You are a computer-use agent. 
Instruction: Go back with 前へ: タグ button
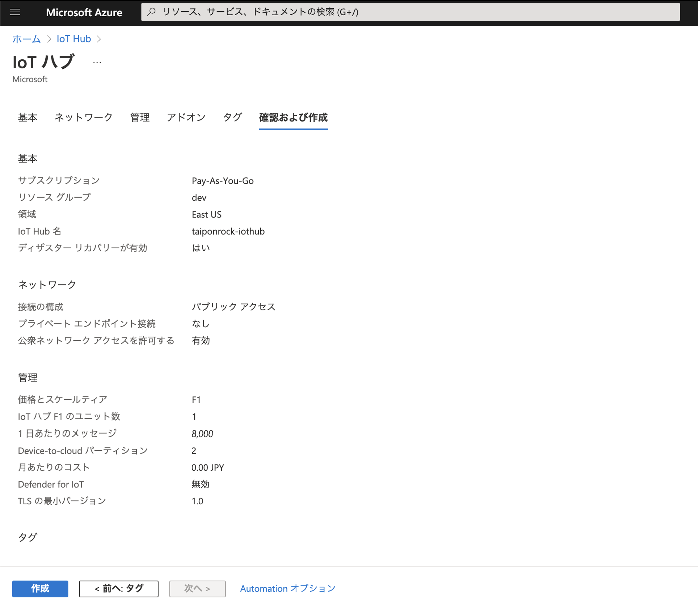(119, 588)
